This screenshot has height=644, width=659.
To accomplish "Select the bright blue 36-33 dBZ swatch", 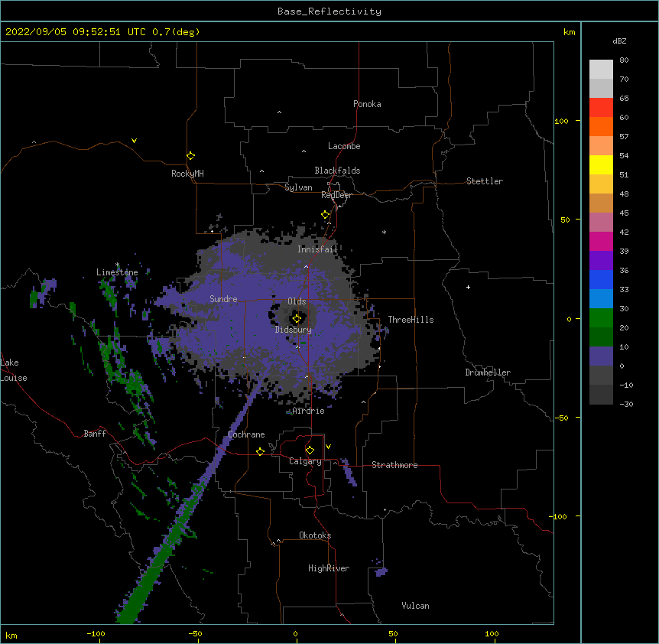I will (x=601, y=279).
